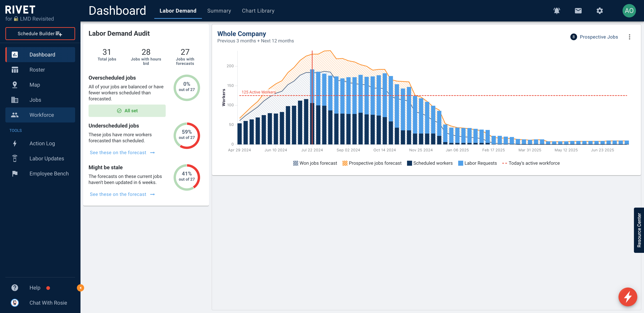
Task: Click the Labor Updates broadcast icon
Action: 15,158
